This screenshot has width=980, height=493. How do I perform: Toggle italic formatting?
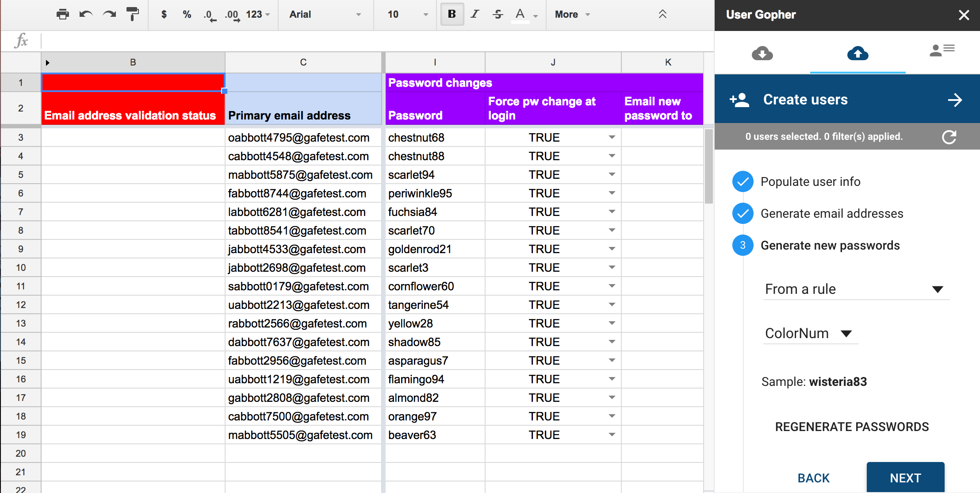(x=475, y=14)
